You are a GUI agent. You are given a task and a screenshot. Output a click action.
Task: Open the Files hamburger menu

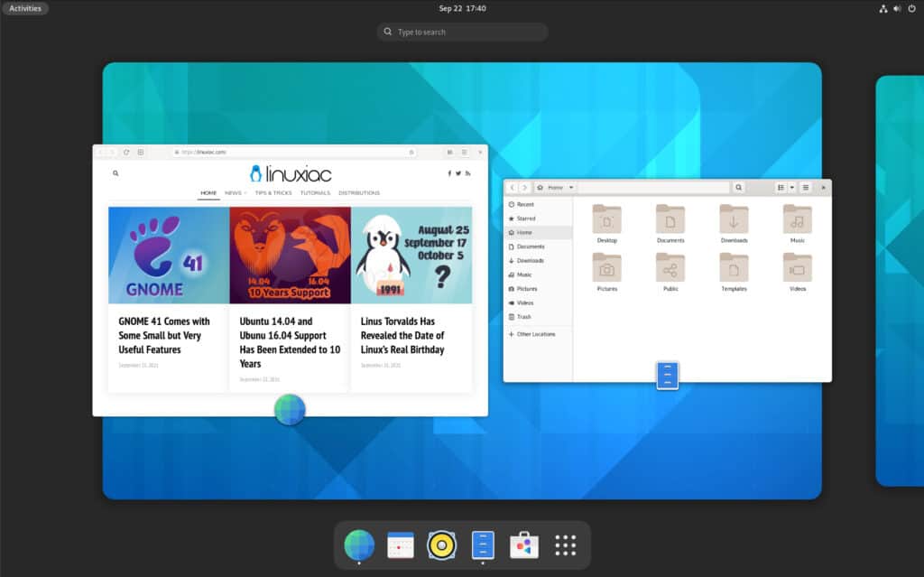(806, 188)
